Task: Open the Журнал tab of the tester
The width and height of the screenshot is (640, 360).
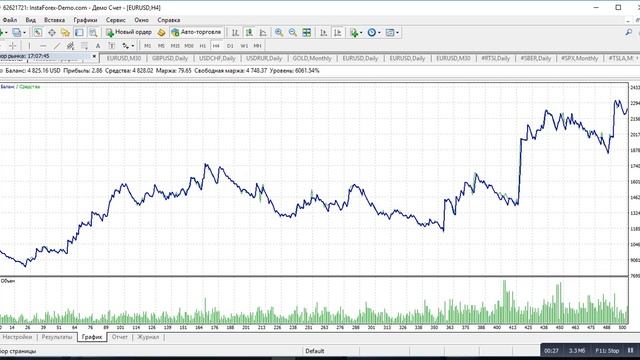Action: (148, 337)
